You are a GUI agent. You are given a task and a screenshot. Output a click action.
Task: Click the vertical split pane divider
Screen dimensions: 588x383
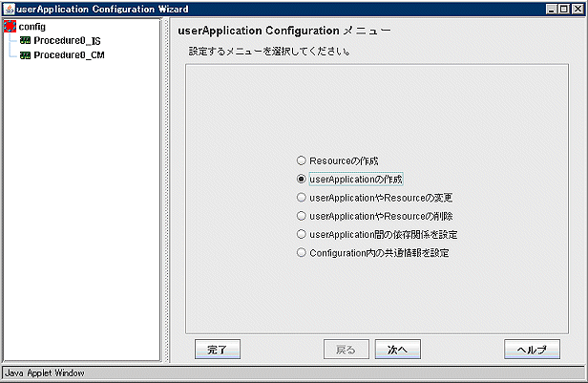tap(167, 189)
